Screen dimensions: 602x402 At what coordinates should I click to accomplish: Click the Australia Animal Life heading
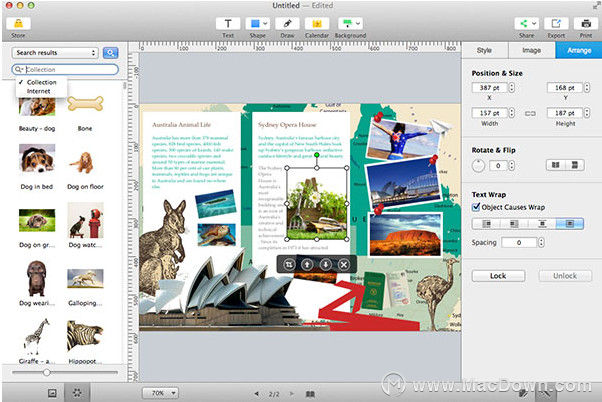click(x=181, y=125)
